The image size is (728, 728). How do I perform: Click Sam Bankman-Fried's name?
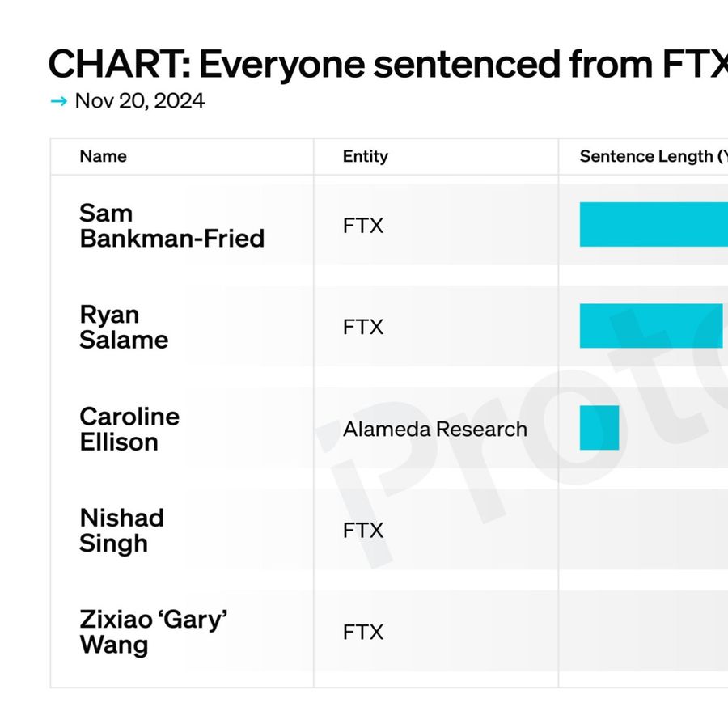point(171,226)
